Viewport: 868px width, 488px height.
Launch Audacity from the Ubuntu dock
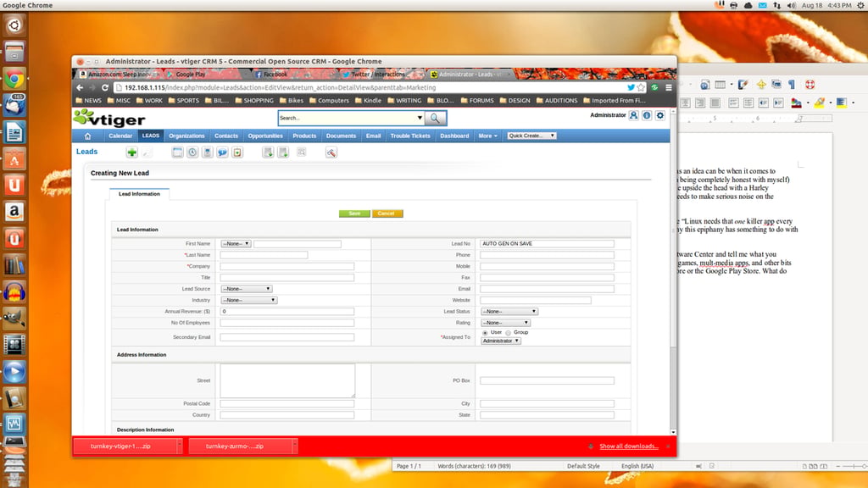(14, 291)
